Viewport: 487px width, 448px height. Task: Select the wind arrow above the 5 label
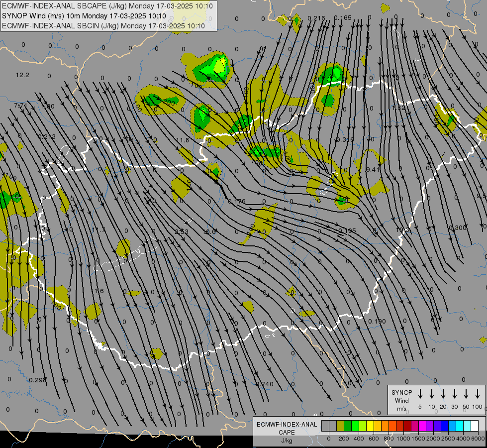420,394
